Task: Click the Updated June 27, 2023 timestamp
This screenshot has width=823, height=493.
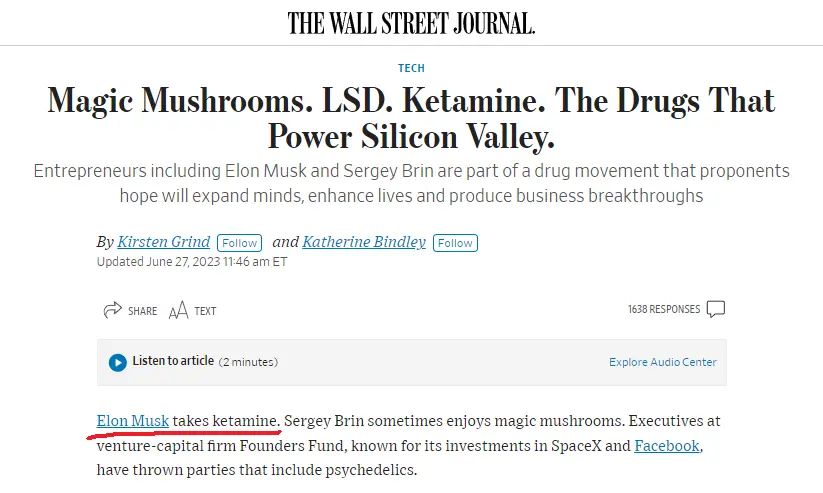Action: [192, 261]
